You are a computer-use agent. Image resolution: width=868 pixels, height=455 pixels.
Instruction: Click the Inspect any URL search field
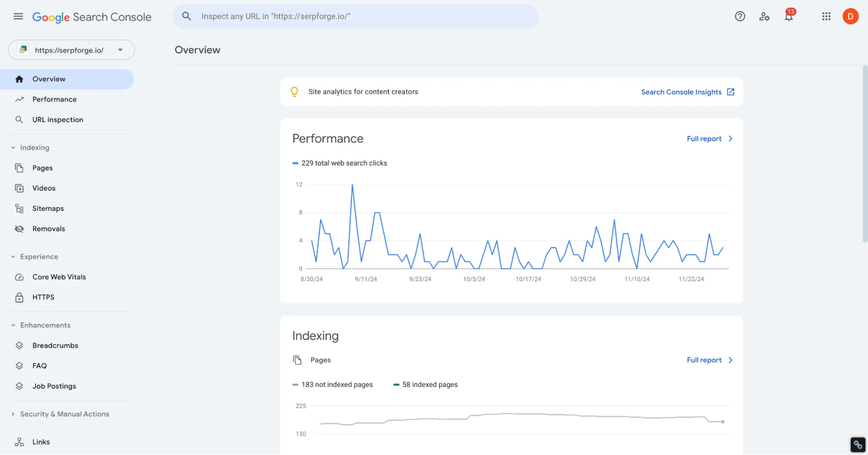click(x=355, y=16)
